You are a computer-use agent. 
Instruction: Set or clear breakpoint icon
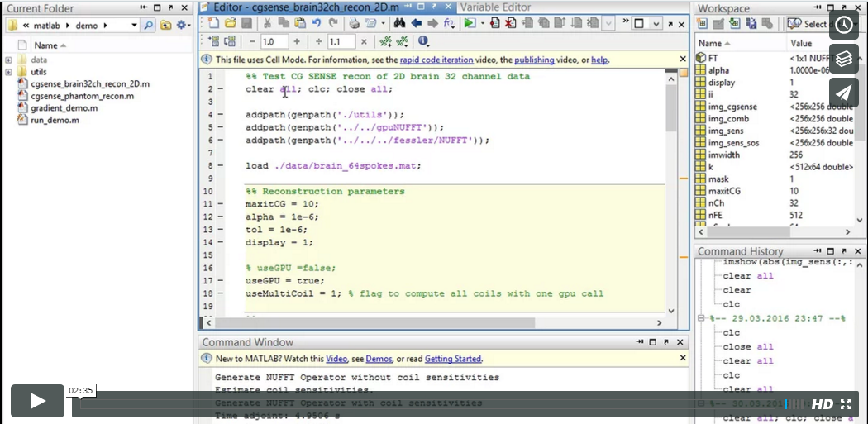point(495,23)
